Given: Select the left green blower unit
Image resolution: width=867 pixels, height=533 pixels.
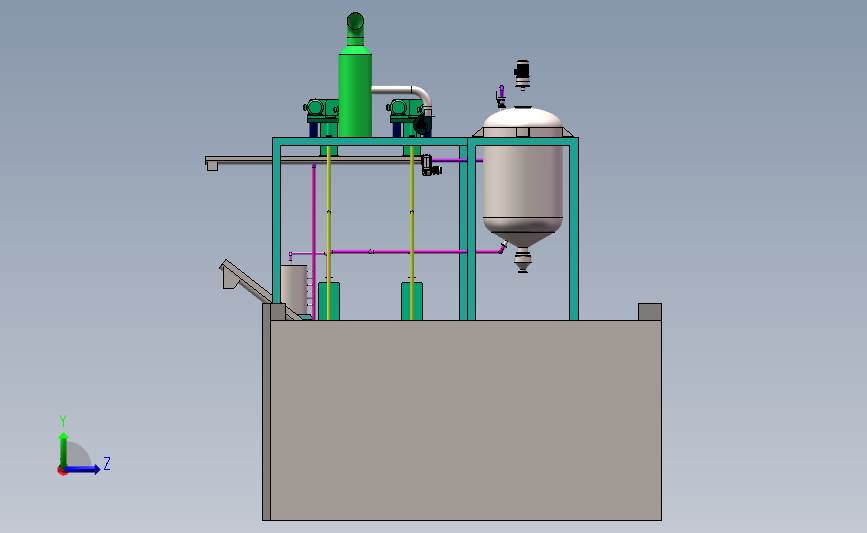Looking at the screenshot, I should 321,111.
